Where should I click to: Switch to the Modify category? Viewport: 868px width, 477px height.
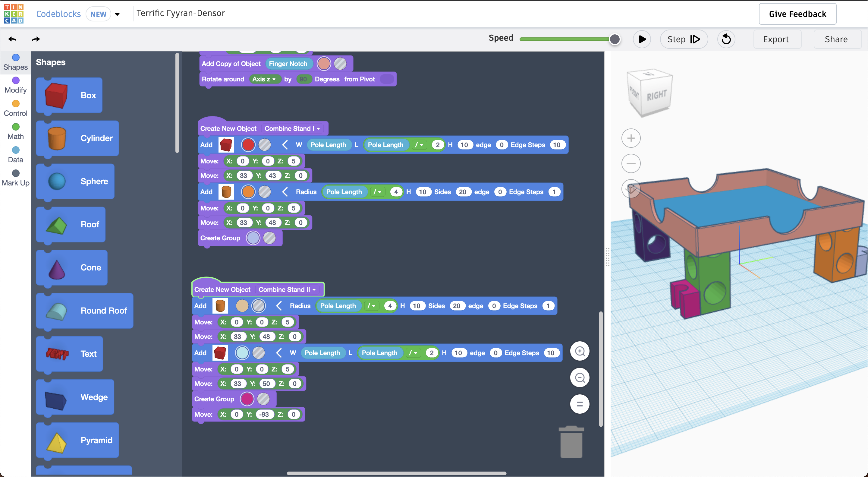tap(15, 84)
